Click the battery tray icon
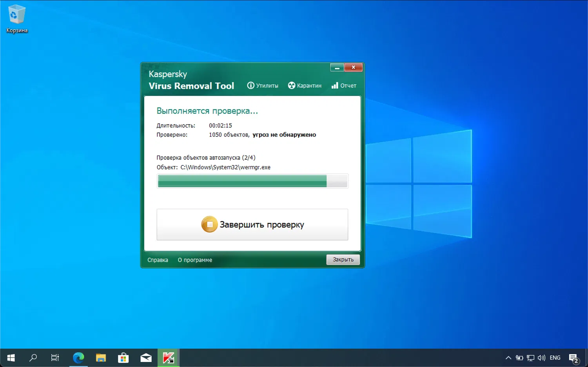This screenshot has height=367, width=588. click(x=519, y=358)
